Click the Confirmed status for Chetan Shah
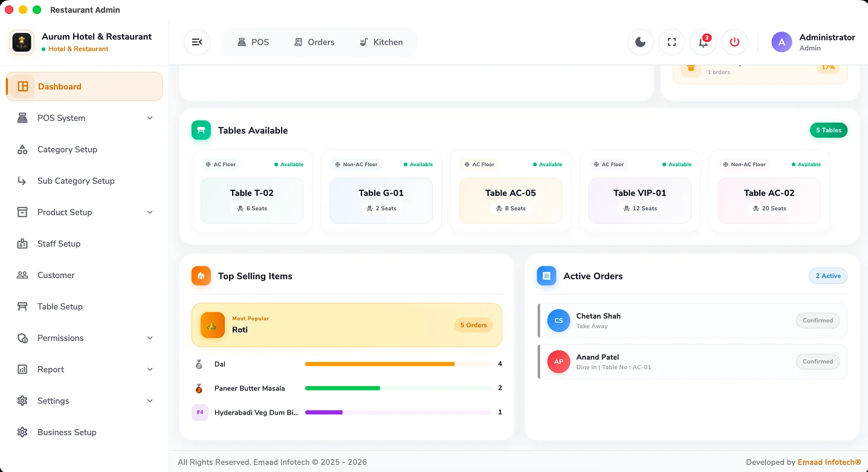Image resolution: width=868 pixels, height=472 pixels. 818,320
